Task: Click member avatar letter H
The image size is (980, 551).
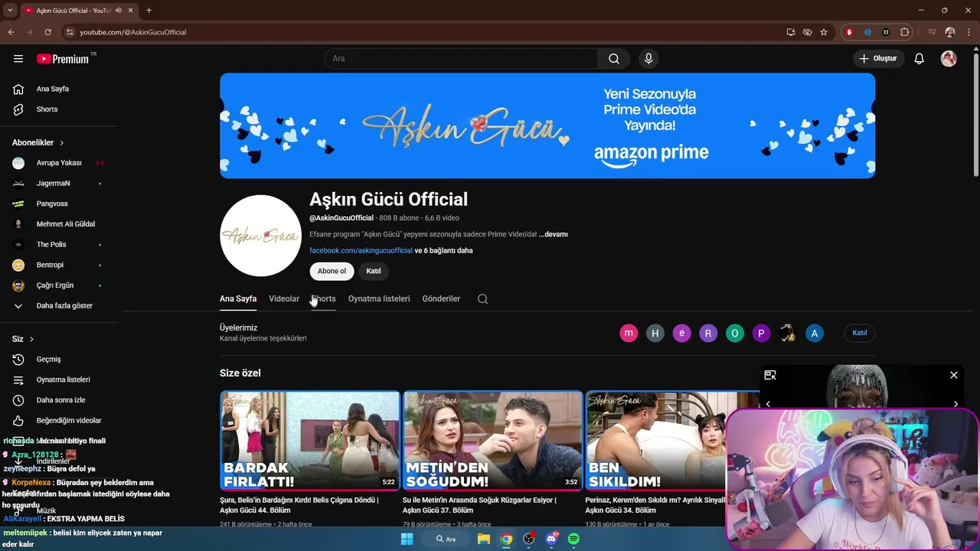Action: pyautogui.click(x=655, y=333)
